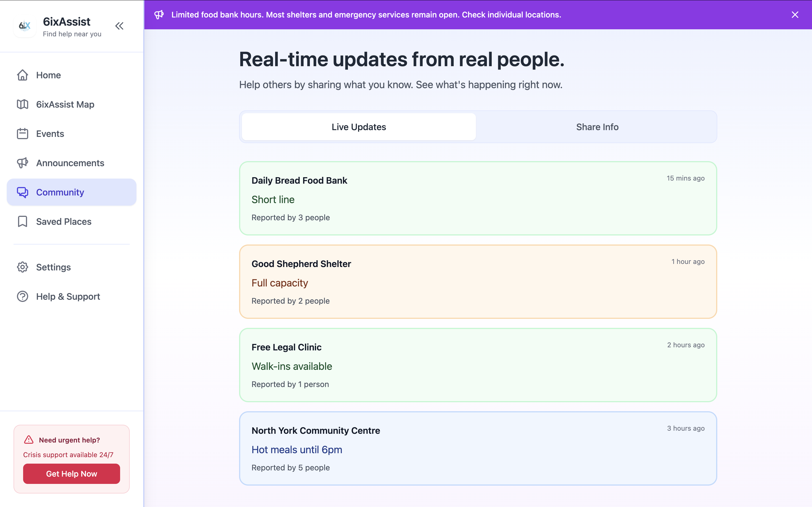This screenshot has width=812, height=507.
Task: Collapse the sidebar with double chevron
Action: (x=120, y=26)
